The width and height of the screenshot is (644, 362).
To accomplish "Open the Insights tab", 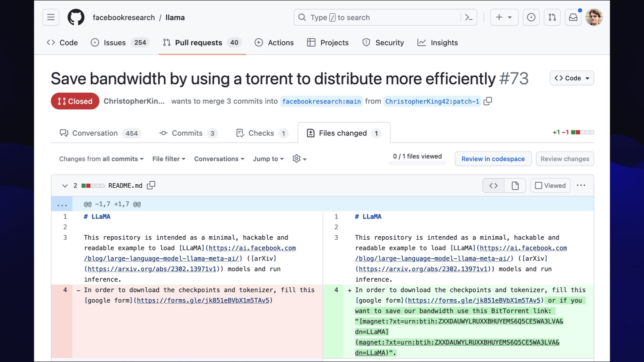I will [x=437, y=43].
